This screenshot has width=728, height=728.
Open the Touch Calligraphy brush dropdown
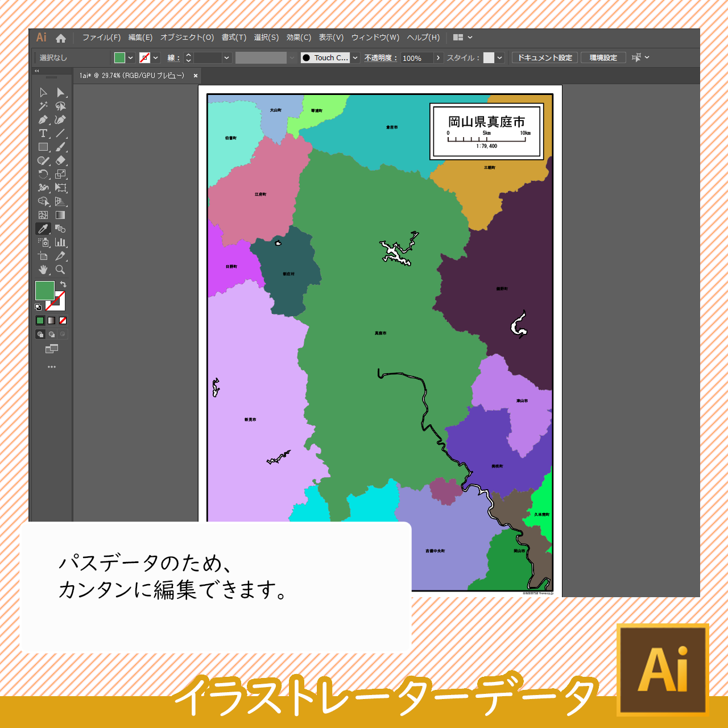tap(355, 57)
